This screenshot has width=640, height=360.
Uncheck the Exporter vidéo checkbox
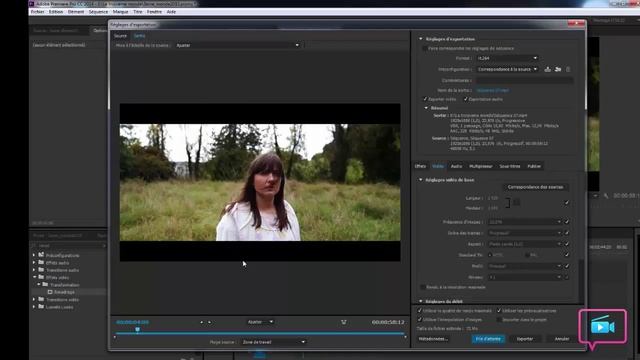point(425,99)
